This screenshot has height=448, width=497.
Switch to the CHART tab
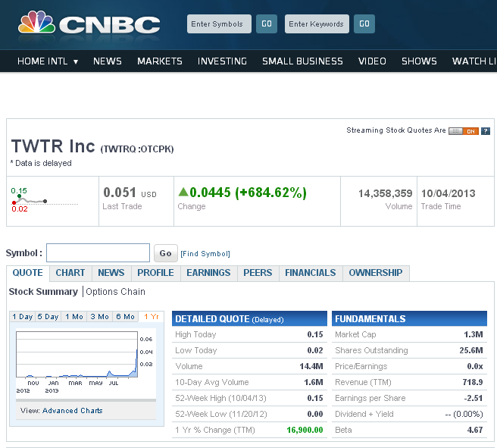click(70, 273)
